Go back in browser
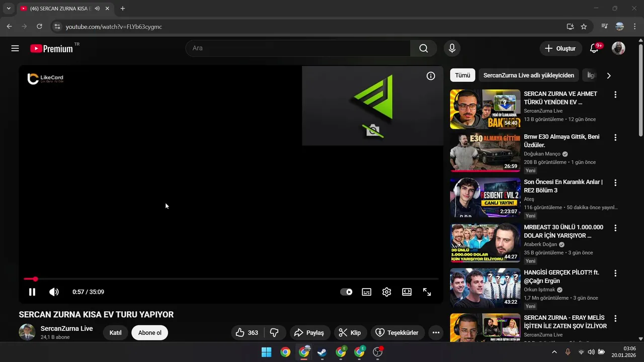Viewport: 644px width, 362px height. [x=9, y=27]
